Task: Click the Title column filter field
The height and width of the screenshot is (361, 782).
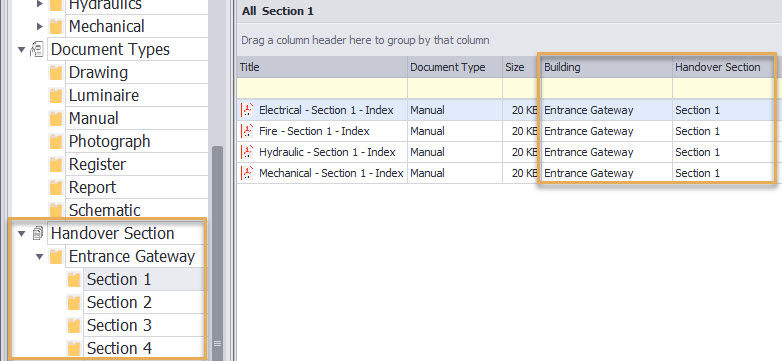Action: pos(322,88)
